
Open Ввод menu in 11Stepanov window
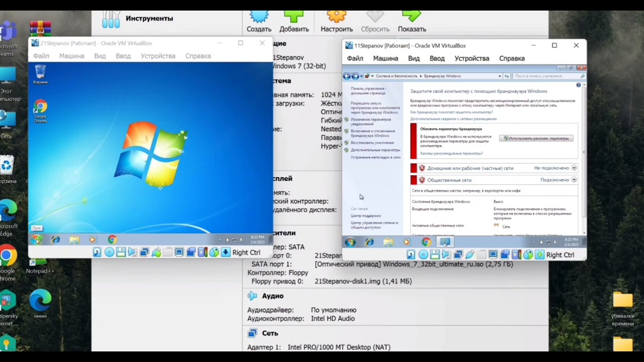437,58
